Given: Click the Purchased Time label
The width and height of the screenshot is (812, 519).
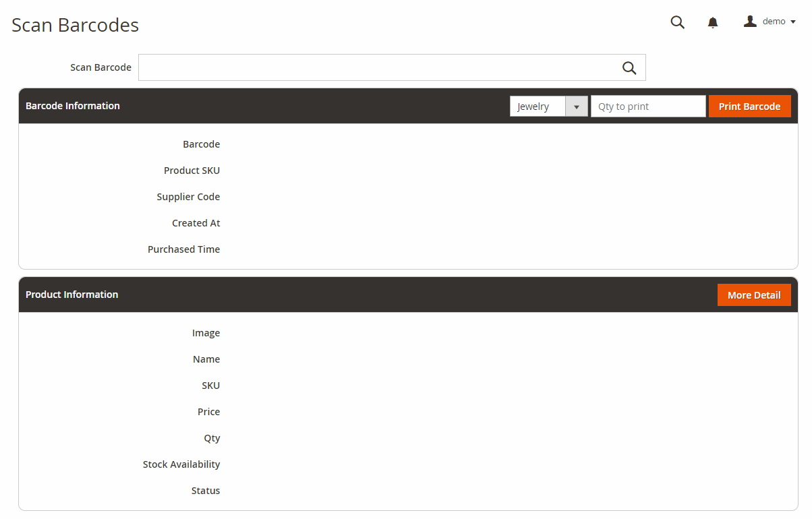Looking at the screenshot, I should 184,249.
